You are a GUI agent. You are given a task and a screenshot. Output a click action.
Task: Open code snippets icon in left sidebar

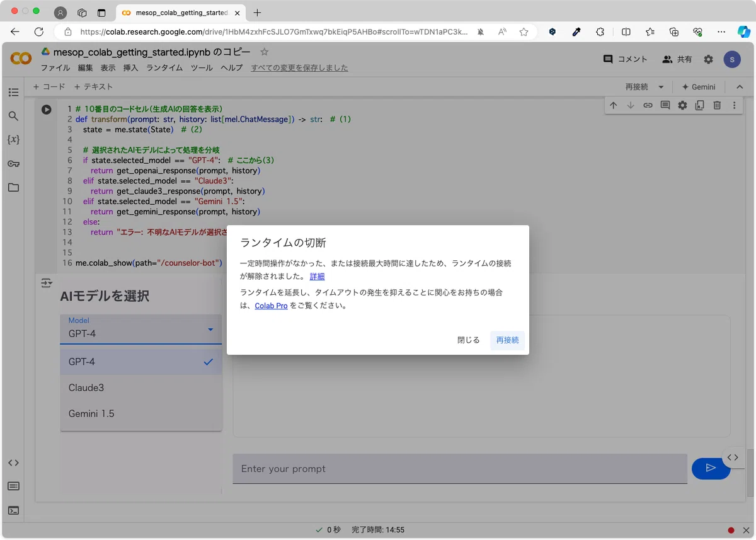pyautogui.click(x=13, y=462)
